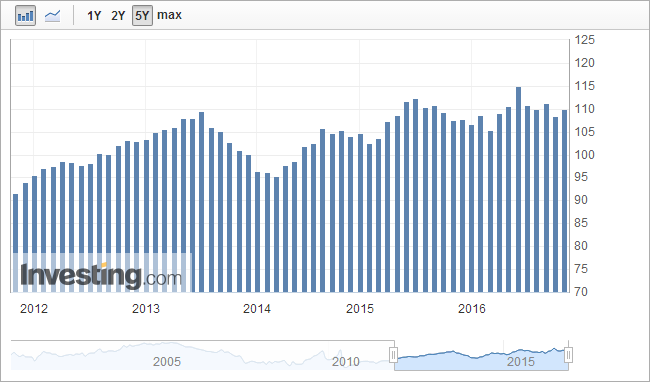The width and height of the screenshot is (650, 382).
Task: Grab the left navigator range handle
Action: 393,355
